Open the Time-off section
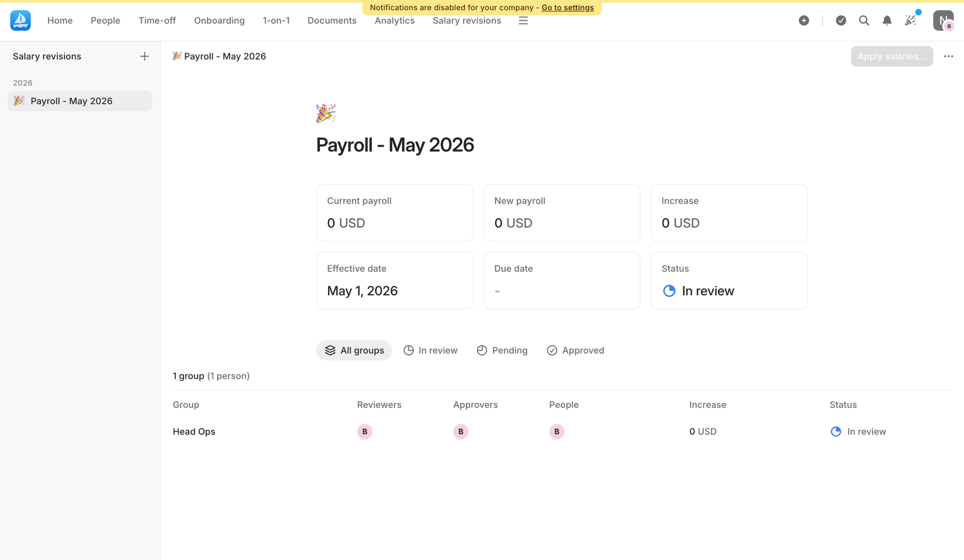964x560 pixels. point(157,20)
